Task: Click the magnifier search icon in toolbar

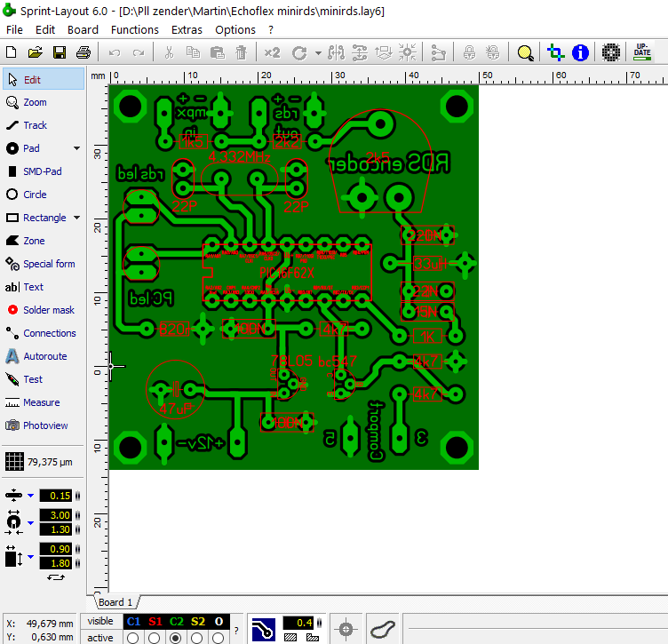Action: pyautogui.click(x=525, y=53)
